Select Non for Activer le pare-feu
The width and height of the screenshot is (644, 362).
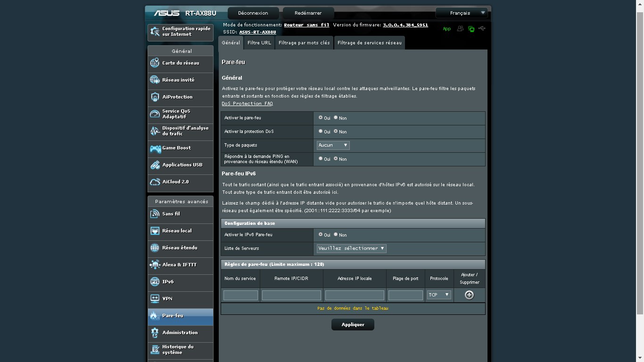click(336, 117)
